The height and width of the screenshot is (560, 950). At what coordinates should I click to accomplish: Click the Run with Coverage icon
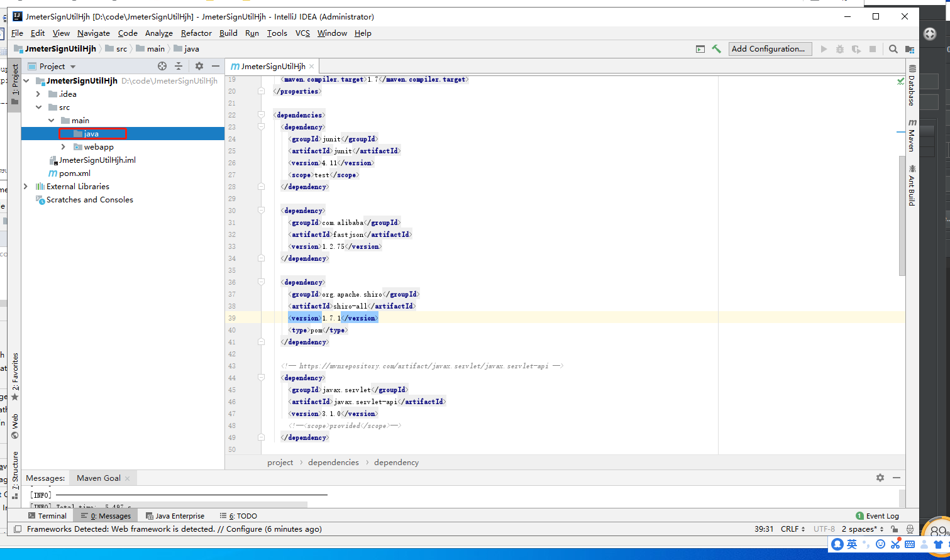click(856, 49)
